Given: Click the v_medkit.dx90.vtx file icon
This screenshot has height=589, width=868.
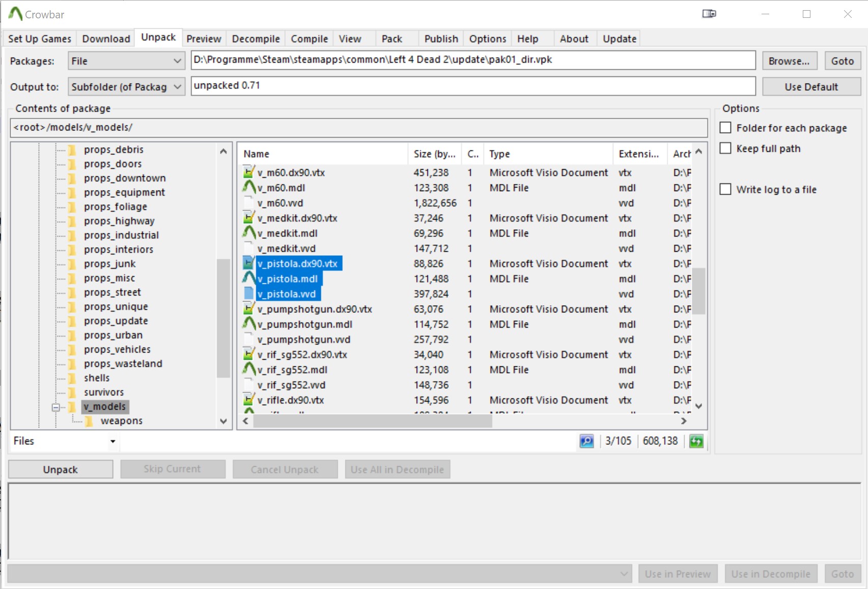Looking at the screenshot, I should point(249,218).
